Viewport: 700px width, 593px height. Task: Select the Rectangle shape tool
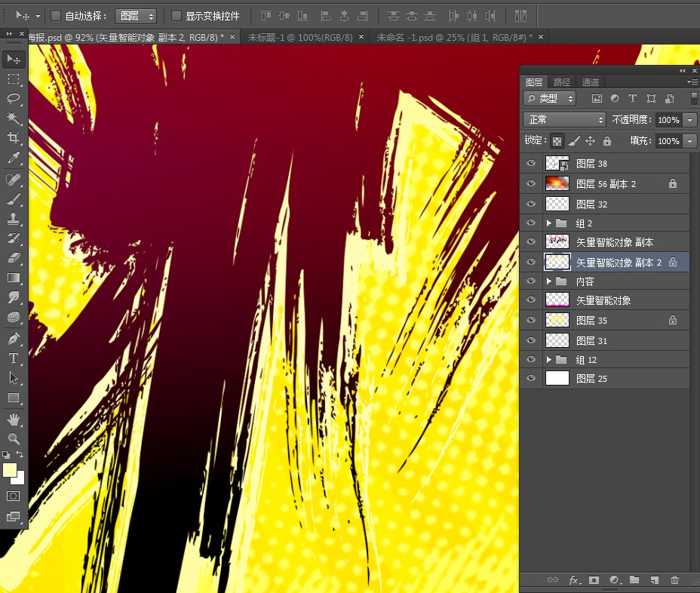pyautogui.click(x=14, y=398)
